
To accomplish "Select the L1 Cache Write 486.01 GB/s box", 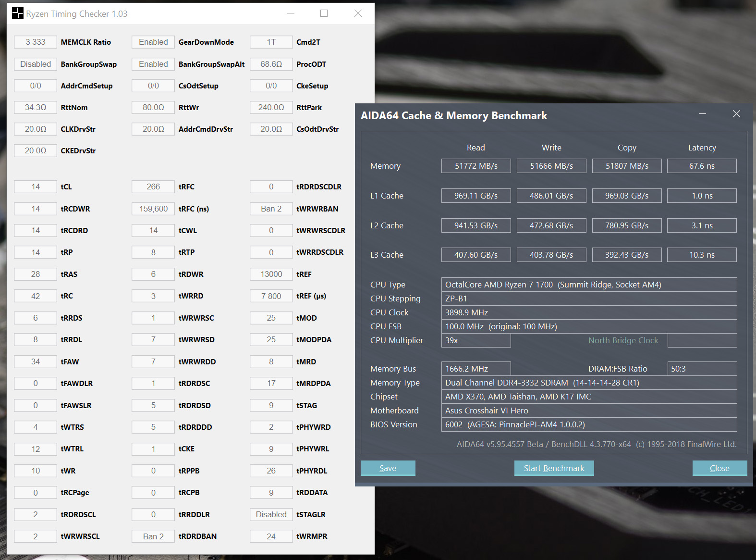I will (x=551, y=196).
